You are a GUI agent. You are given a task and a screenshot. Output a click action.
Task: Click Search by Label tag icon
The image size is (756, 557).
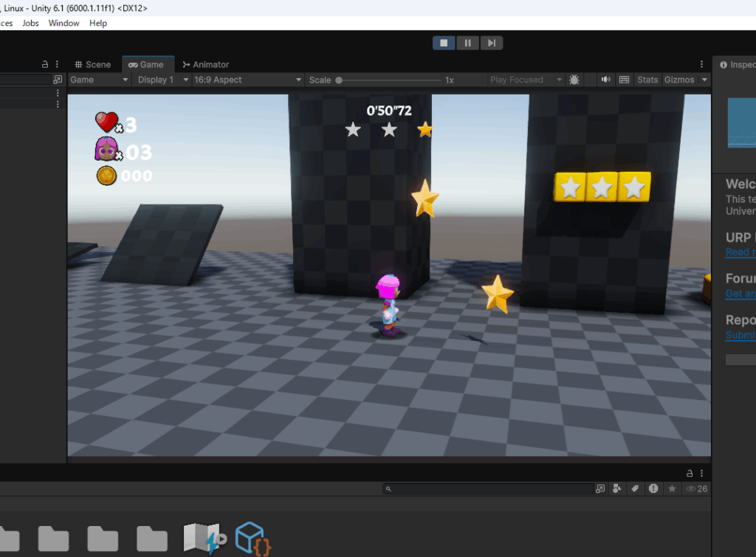point(635,488)
